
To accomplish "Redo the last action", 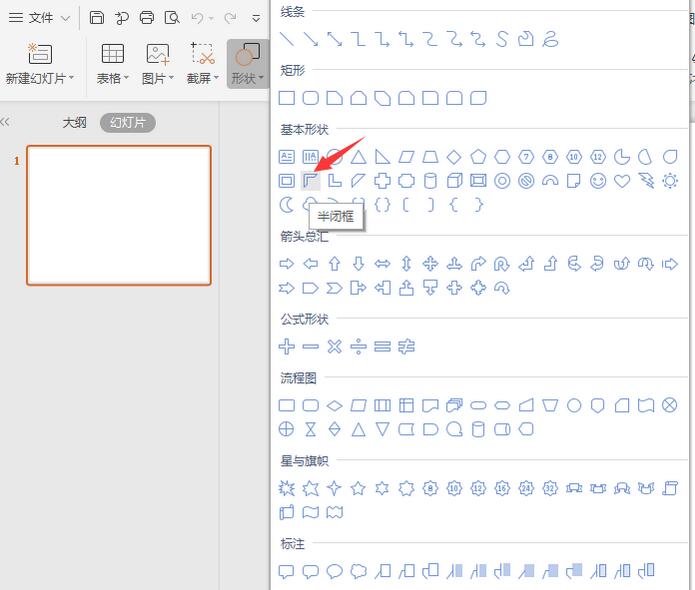I will 230,18.
